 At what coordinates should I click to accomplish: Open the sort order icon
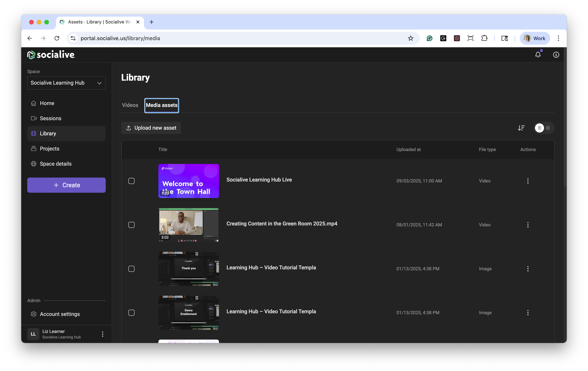click(x=521, y=128)
